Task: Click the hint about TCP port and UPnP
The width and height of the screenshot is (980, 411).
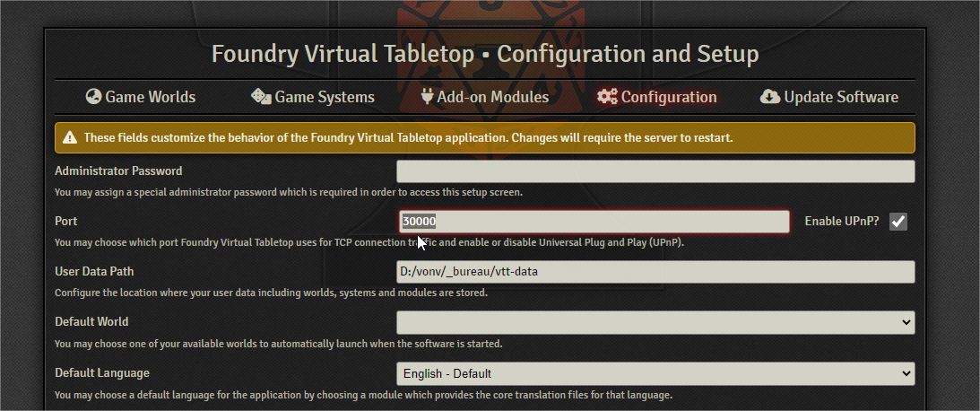Action: [x=369, y=242]
